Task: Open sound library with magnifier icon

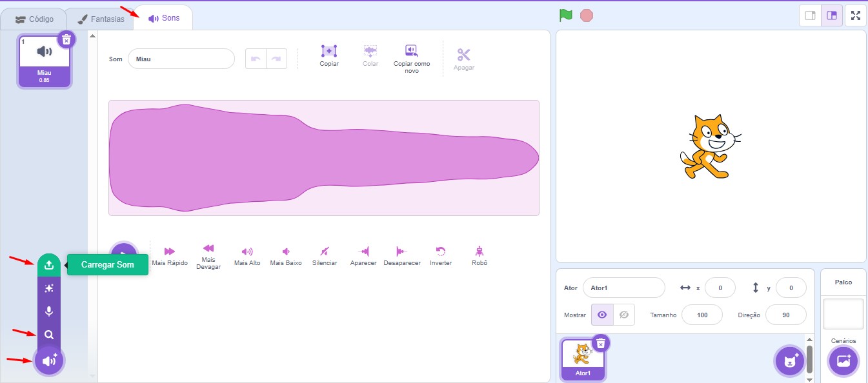Action: pyautogui.click(x=49, y=335)
